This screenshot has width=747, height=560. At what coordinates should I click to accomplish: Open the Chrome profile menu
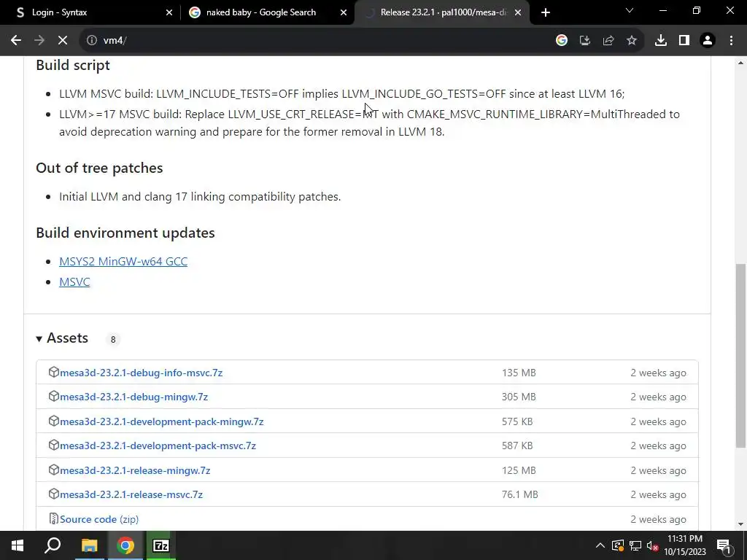(x=708, y=41)
